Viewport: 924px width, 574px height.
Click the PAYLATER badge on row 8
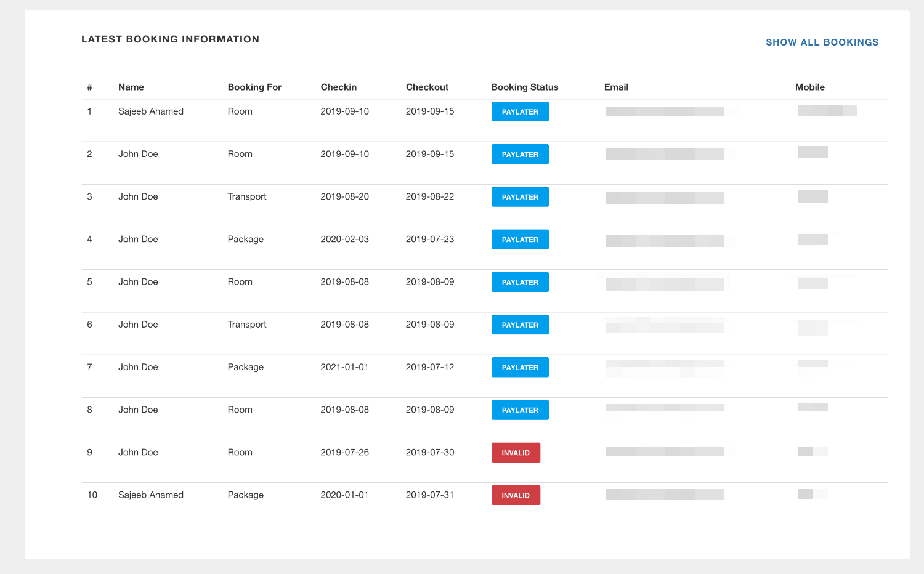tap(520, 410)
